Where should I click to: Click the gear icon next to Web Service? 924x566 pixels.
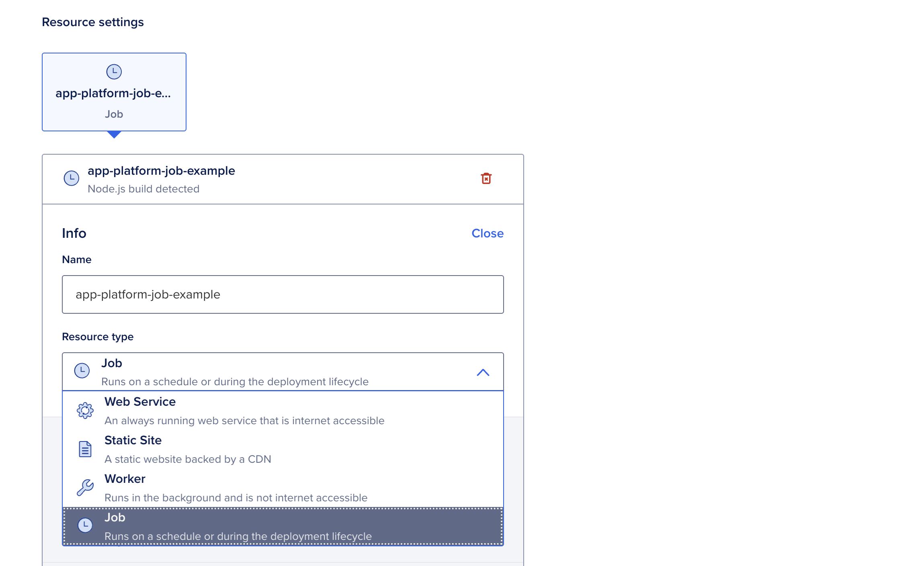point(84,411)
